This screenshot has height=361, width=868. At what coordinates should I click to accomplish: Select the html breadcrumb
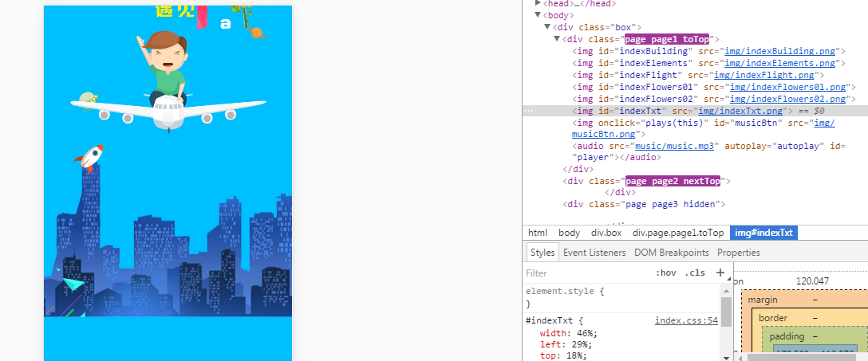tap(538, 233)
